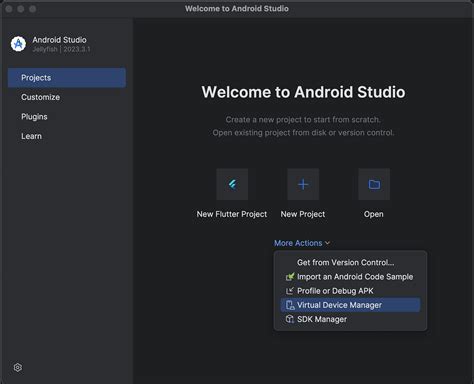Select Import an Android Code Sample entry
Image resolution: width=474 pixels, height=384 pixels.
click(x=350, y=277)
